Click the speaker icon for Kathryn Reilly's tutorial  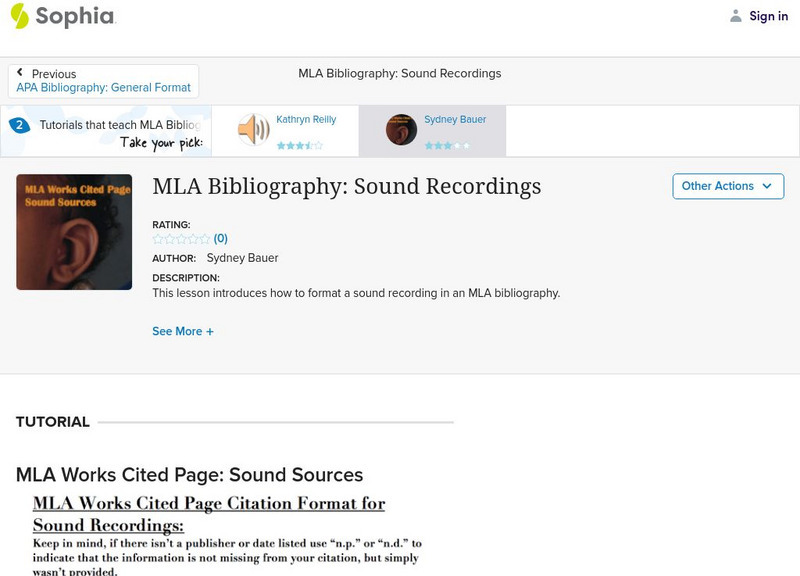(252, 129)
